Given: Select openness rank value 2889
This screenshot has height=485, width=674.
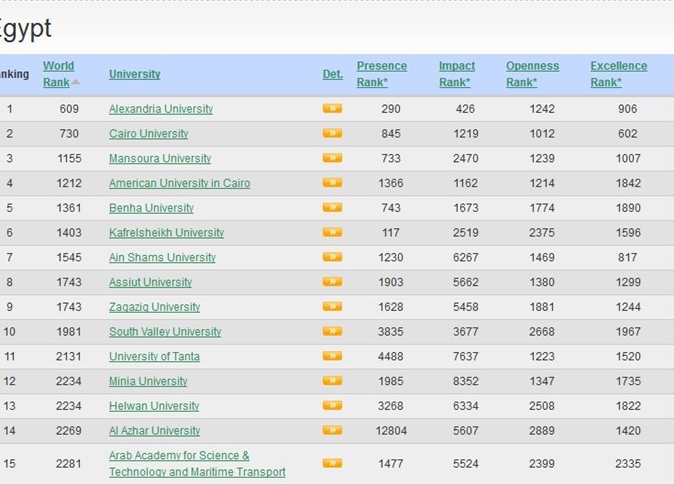Looking at the screenshot, I should coord(542,430).
